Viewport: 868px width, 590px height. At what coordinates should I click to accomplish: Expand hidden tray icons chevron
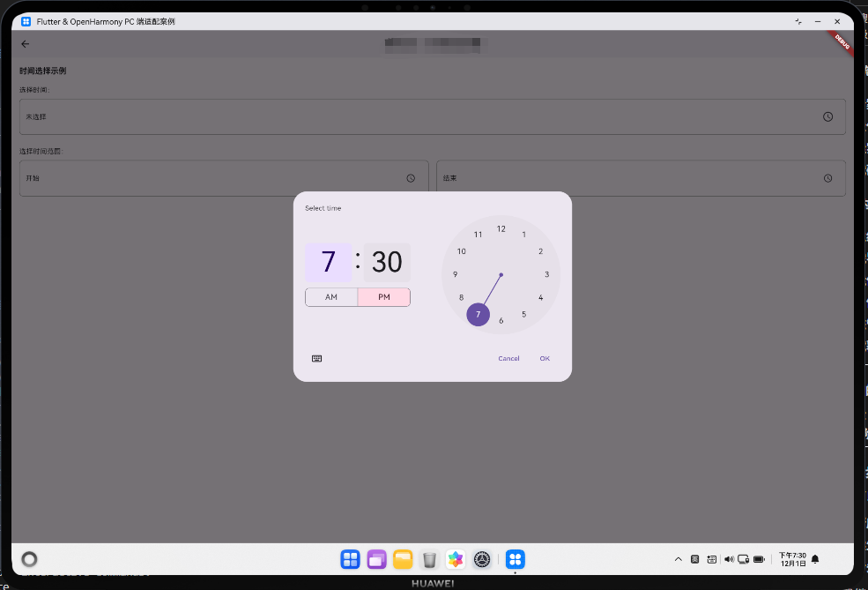[x=679, y=559]
